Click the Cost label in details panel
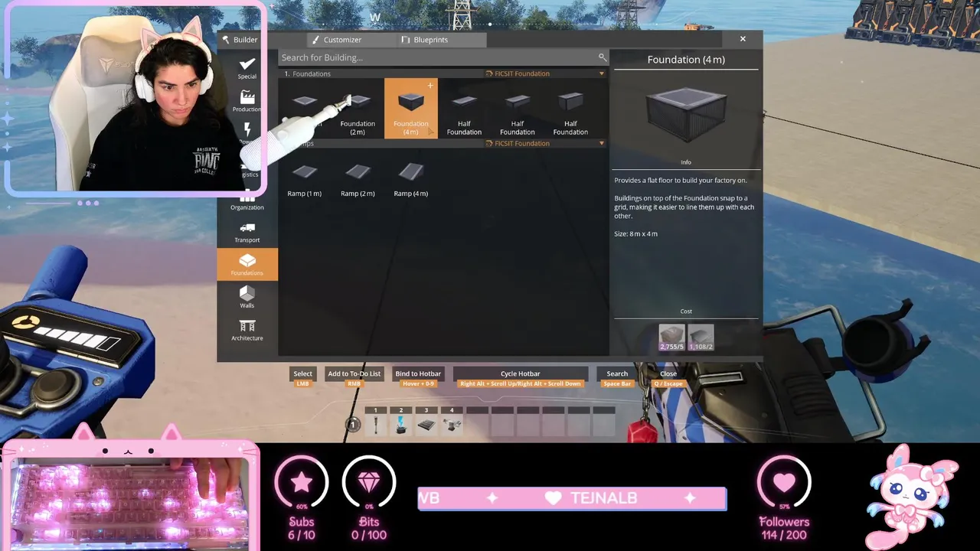The image size is (980, 551). tap(686, 311)
